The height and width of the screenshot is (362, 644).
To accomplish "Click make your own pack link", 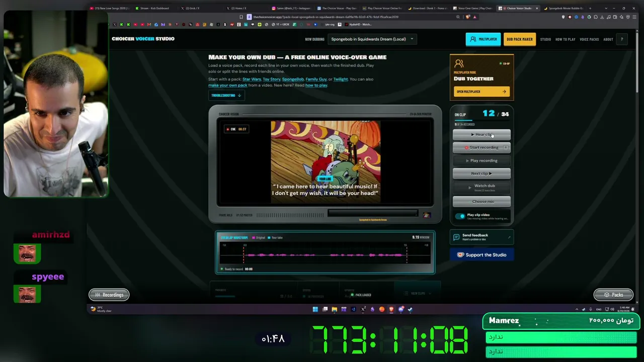I will coord(227,85).
